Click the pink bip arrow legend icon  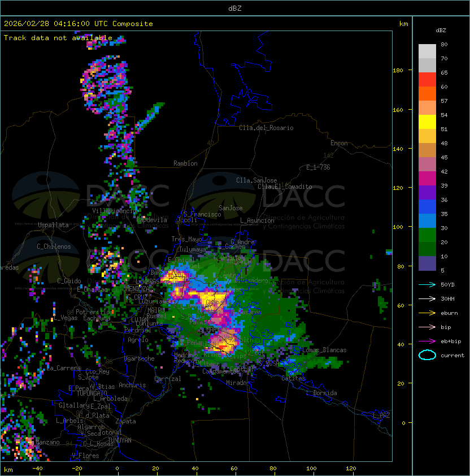(x=427, y=327)
